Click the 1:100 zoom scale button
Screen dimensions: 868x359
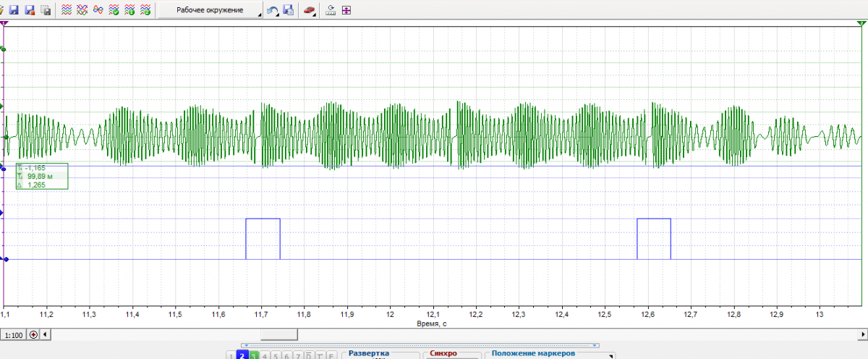click(x=13, y=335)
